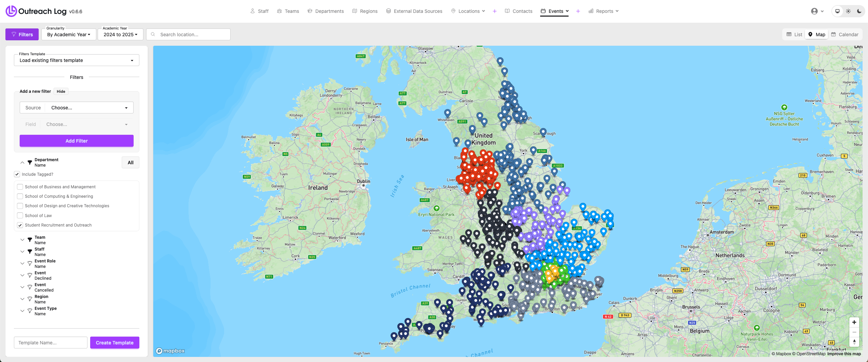Expand the Region Name filter section
This screenshot has height=362, width=868.
22,299
